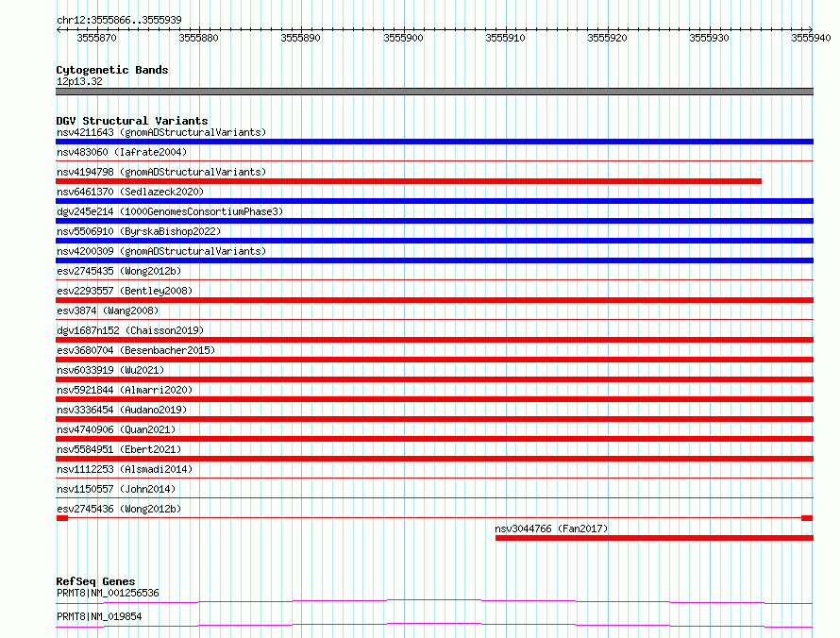
Task: Open variant nsv3336454 (Audano2019)
Action: pyautogui.click(x=122, y=410)
